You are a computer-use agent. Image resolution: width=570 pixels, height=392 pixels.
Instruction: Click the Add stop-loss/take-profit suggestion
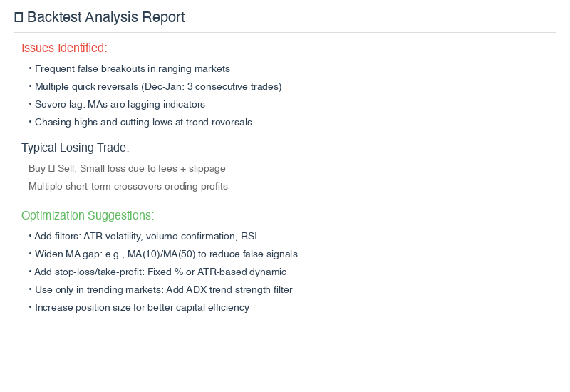[x=160, y=272]
